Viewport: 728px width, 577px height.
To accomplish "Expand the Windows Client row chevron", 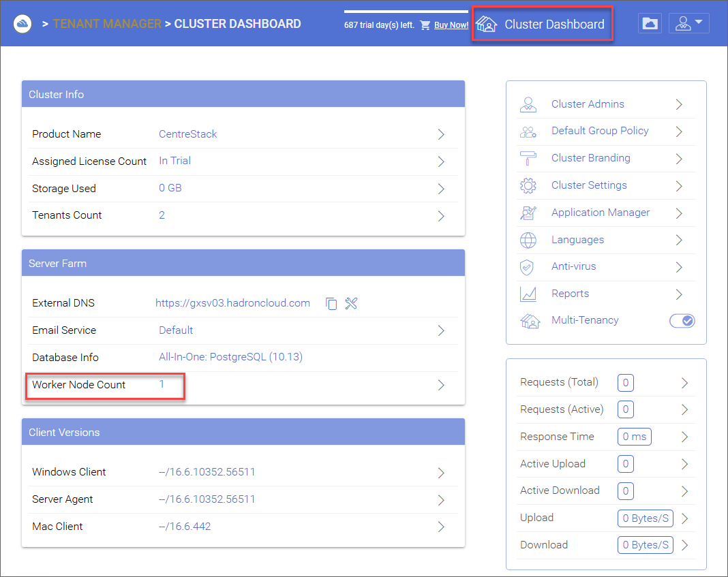I will (440, 473).
